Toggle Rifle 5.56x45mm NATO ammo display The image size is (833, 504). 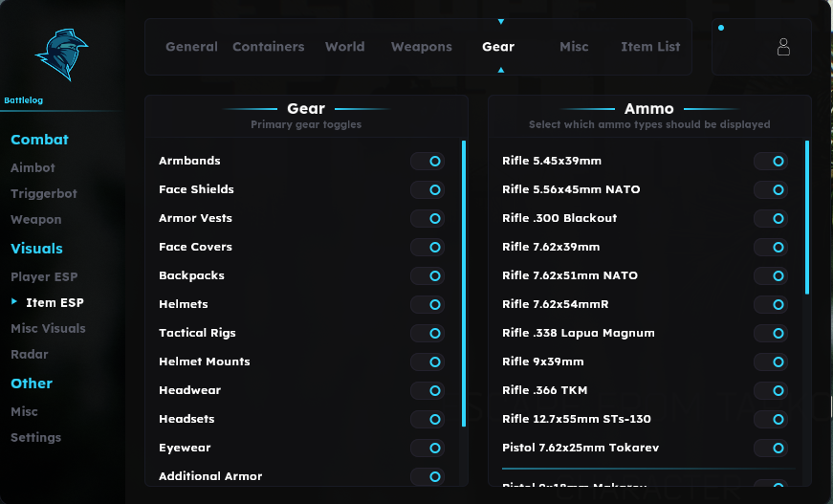tap(770, 189)
